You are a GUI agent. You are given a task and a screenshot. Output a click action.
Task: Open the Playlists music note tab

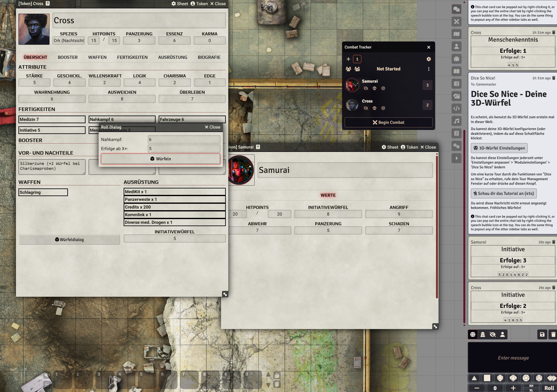pos(456,121)
